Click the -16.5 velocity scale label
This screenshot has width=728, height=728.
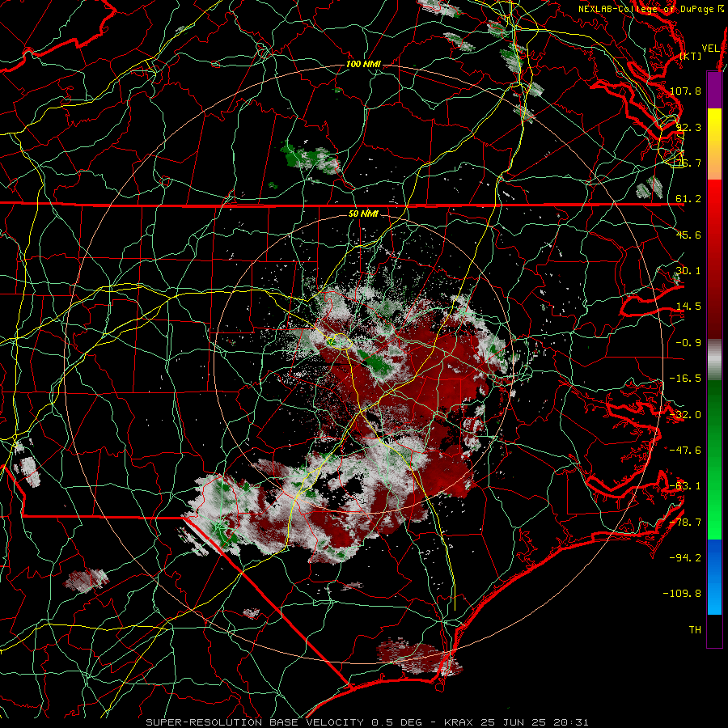coord(685,379)
